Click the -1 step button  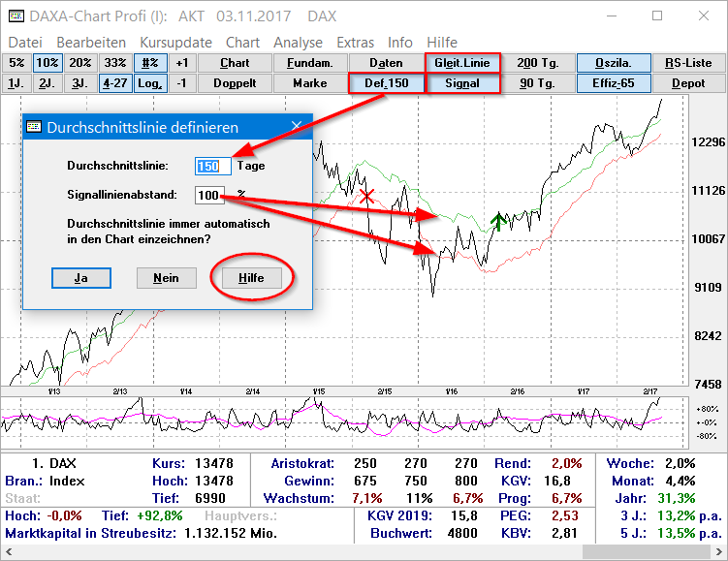point(182,83)
